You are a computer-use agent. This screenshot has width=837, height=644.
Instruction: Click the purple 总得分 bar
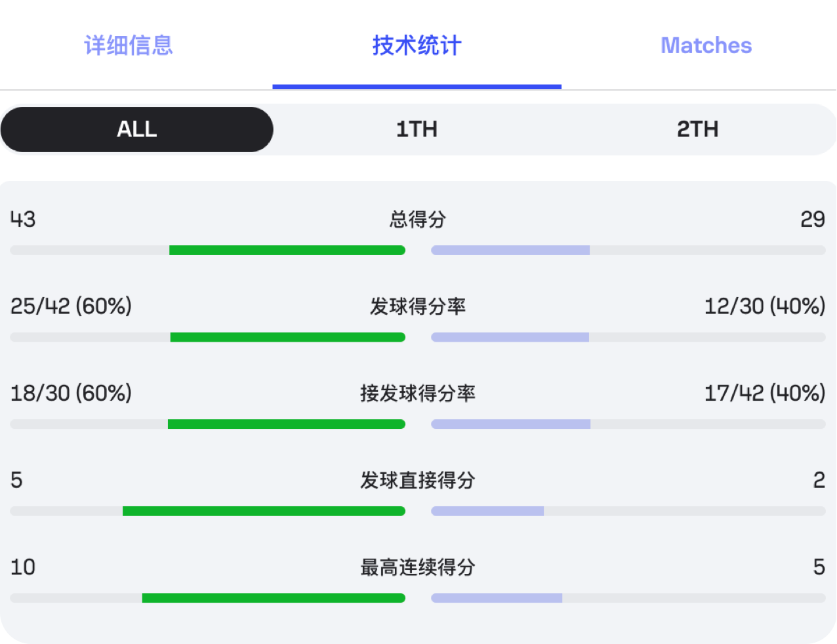(x=510, y=250)
